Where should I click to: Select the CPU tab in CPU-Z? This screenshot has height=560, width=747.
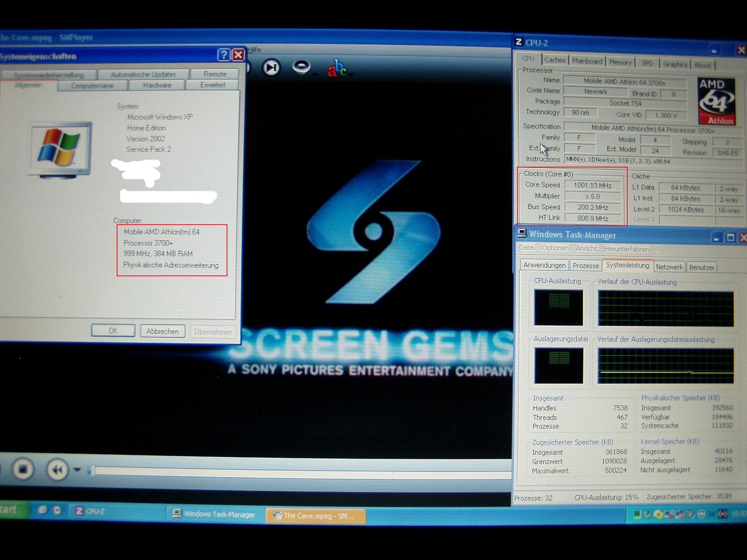click(x=528, y=59)
